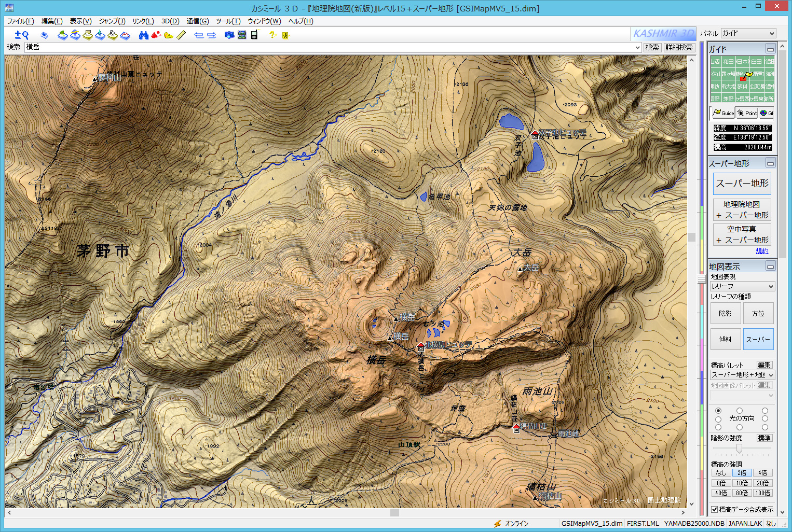The image size is (792, 532).
Task: Click the 陰影の強度 slider handle
Action: (739, 448)
